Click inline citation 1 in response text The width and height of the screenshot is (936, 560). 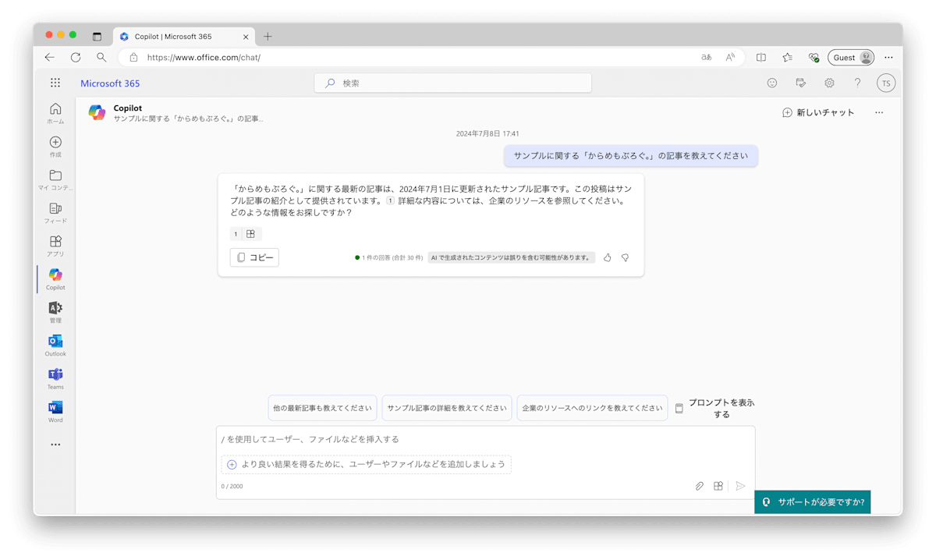click(390, 200)
